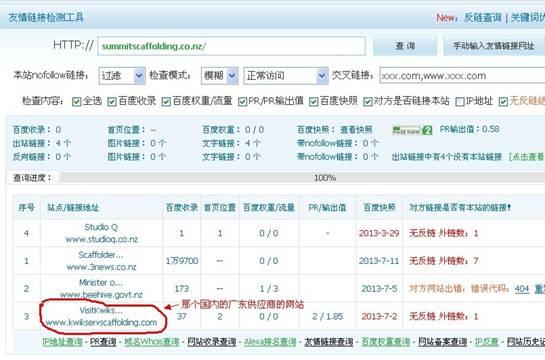Open the 正常访问 dropdown

click(x=286, y=75)
